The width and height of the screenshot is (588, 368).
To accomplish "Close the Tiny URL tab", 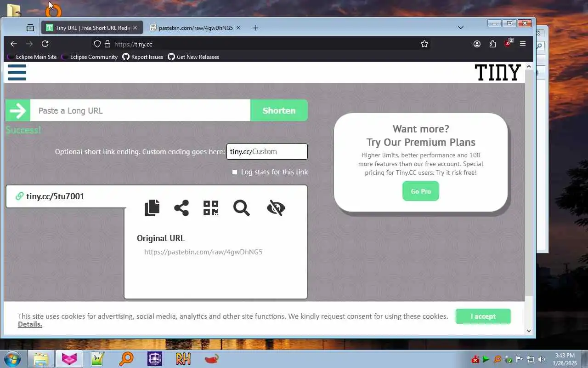I will coord(135,28).
